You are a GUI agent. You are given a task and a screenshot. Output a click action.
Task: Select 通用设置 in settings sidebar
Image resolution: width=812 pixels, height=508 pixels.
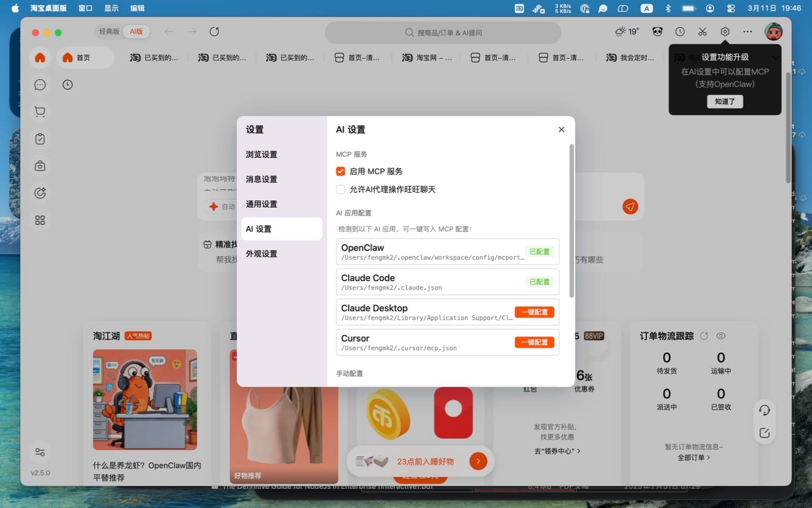(x=282, y=204)
